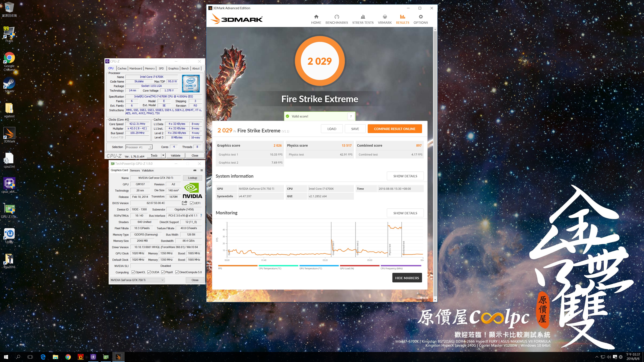Select vga2016 desktop icon
Image resolution: width=644 pixels, height=362 pixels.
[x=9, y=261]
